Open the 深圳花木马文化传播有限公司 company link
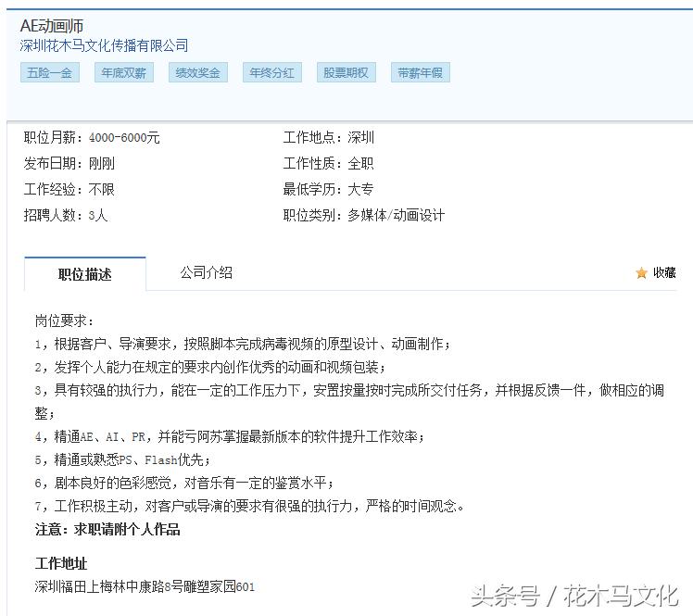Image resolution: width=693 pixels, height=616 pixels. pyautogui.click(x=104, y=45)
